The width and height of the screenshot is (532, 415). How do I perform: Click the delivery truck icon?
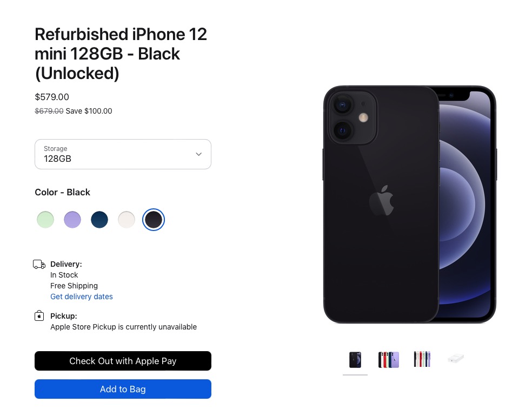point(39,264)
